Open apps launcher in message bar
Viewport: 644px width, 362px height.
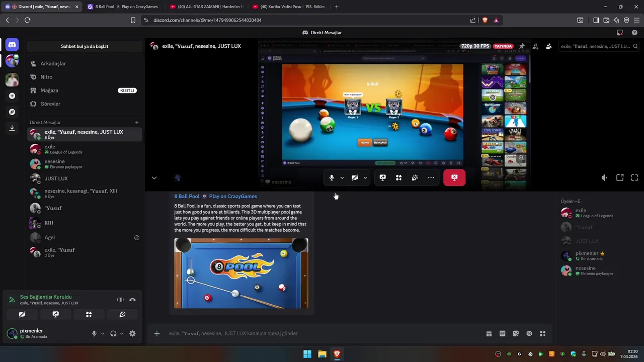(x=542, y=333)
